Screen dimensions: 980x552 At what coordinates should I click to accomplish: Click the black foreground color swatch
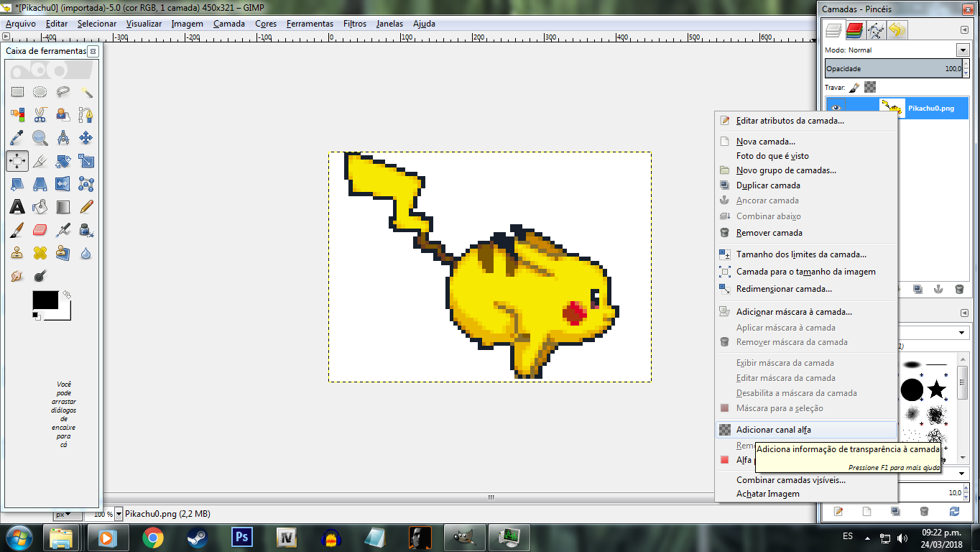(45, 300)
